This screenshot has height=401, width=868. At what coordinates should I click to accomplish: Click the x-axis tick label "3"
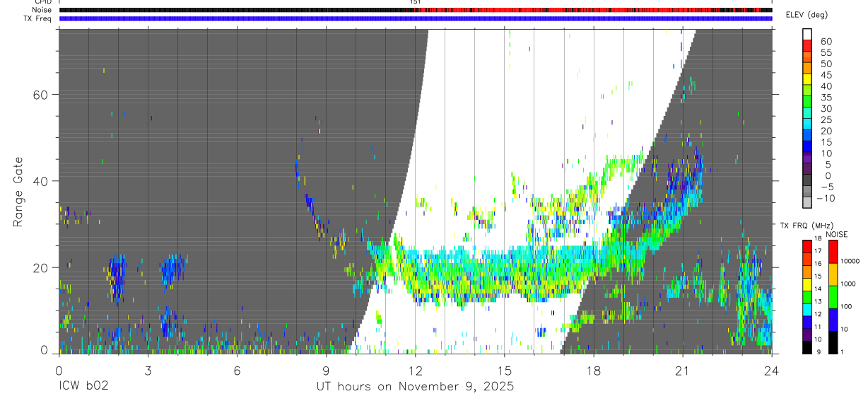pyautogui.click(x=148, y=371)
